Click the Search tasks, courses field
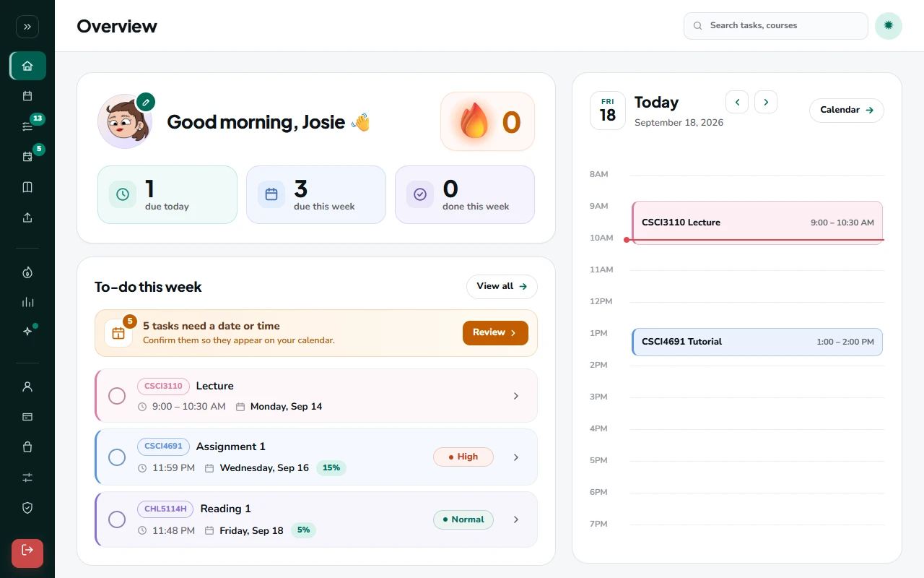924x578 pixels. 776,26
